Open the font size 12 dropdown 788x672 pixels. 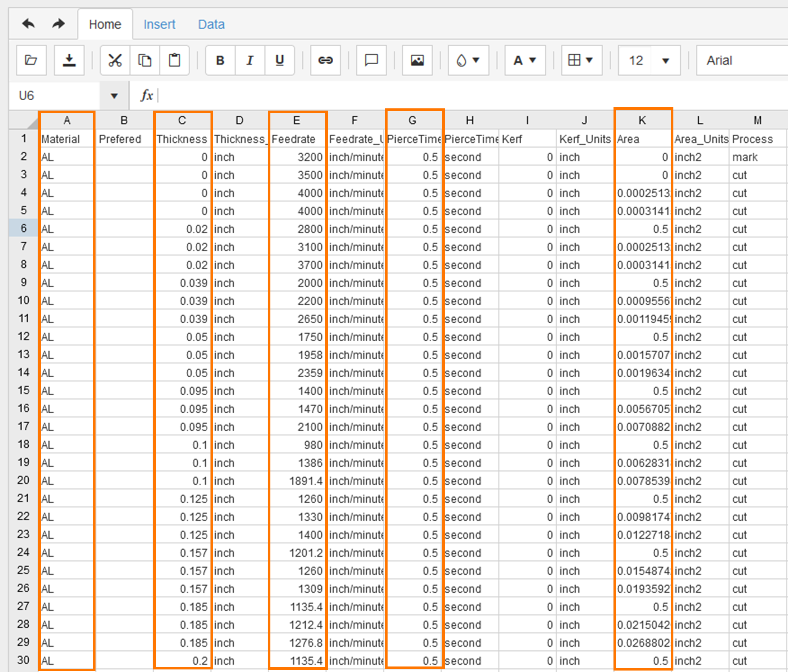pyautogui.click(x=665, y=61)
